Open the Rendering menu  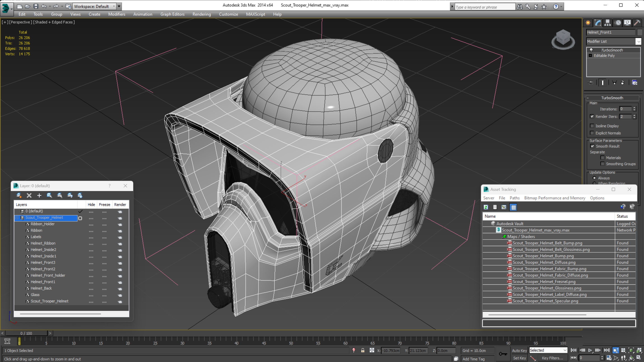click(202, 14)
